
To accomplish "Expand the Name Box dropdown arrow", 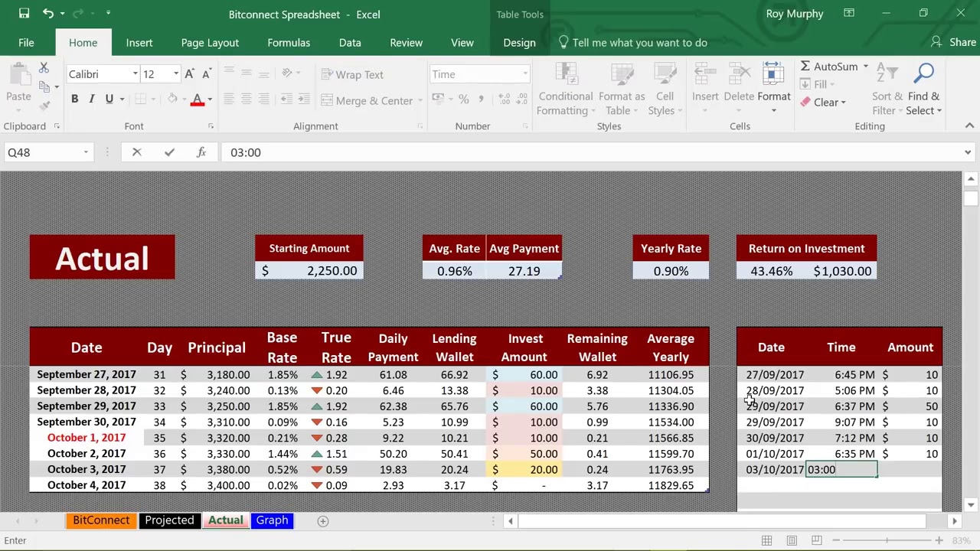I will (86, 152).
